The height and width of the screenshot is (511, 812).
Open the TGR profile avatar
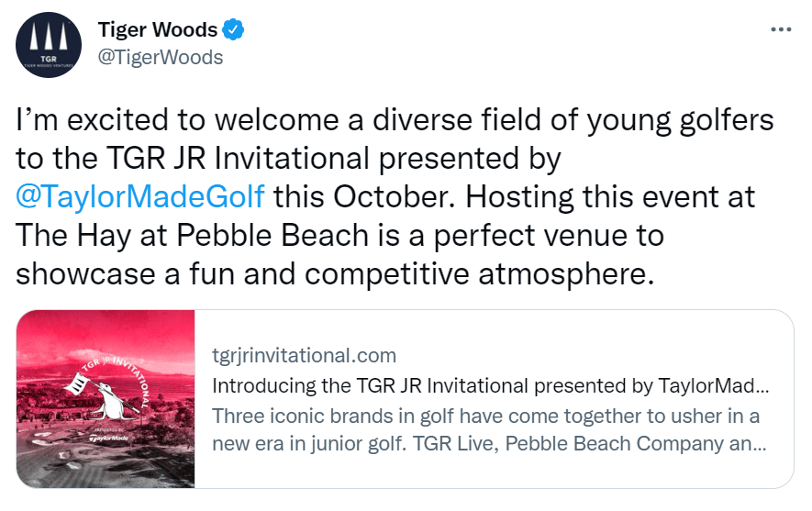click(x=49, y=45)
